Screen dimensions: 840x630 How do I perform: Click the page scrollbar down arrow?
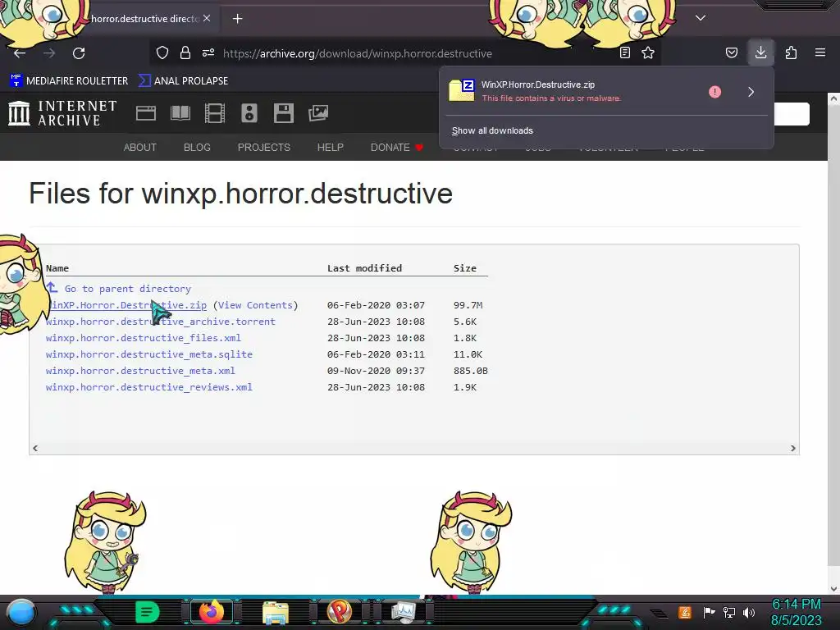(x=833, y=589)
